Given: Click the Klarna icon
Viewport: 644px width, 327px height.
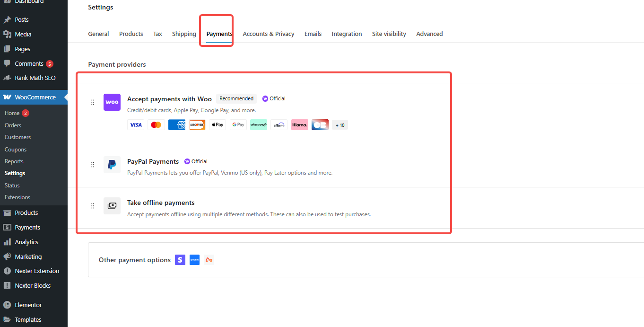Looking at the screenshot, I should tap(299, 124).
